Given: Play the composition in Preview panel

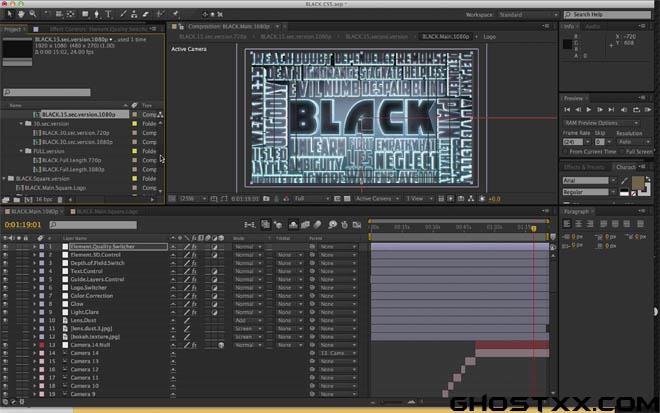Looking at the screenshot, I should click(589, 109).
